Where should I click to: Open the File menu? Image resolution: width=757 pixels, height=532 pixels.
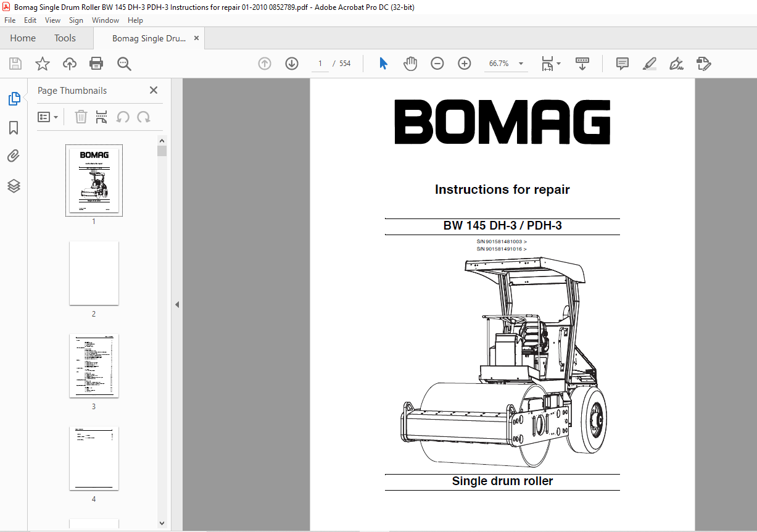pos(10,20)
